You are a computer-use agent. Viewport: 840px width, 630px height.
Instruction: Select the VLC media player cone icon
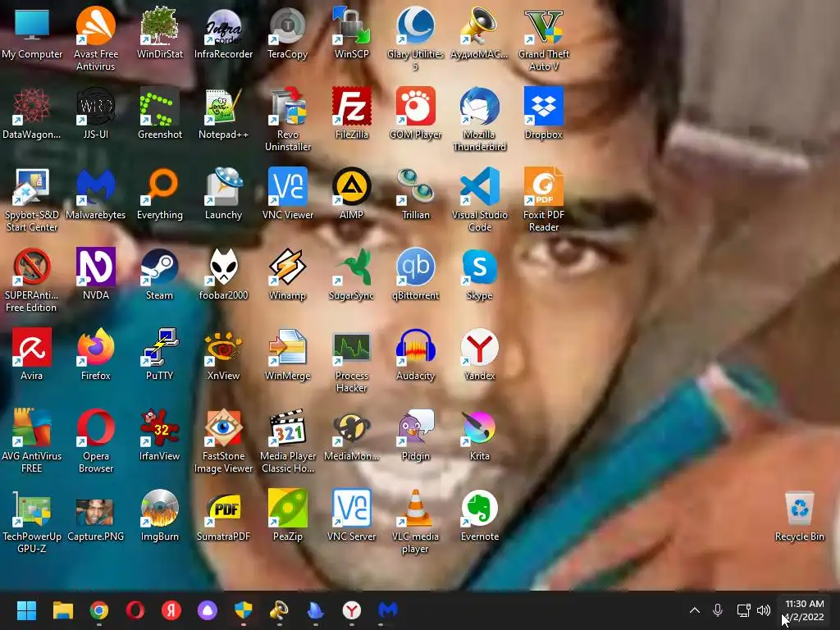415,507
